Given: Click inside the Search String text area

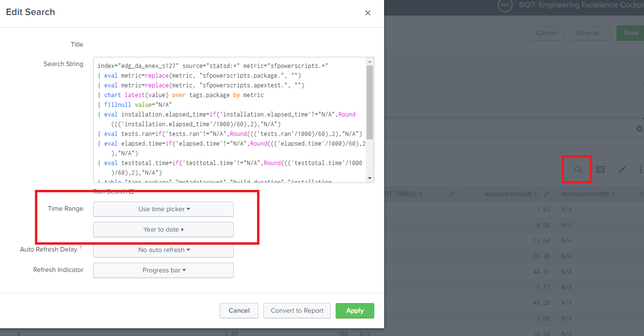Looking at the screenshot, I should tap(230, 120).
